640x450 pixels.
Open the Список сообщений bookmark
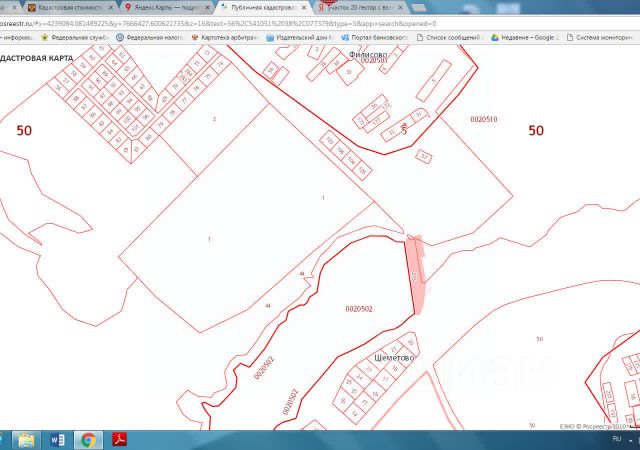[x=448, y=38]
